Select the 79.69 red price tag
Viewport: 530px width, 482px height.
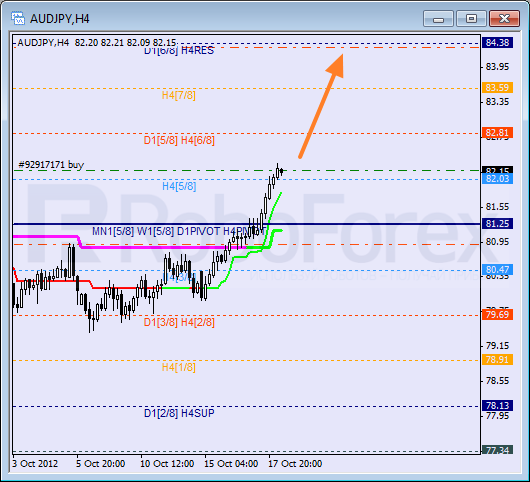[x=497, y=315]
